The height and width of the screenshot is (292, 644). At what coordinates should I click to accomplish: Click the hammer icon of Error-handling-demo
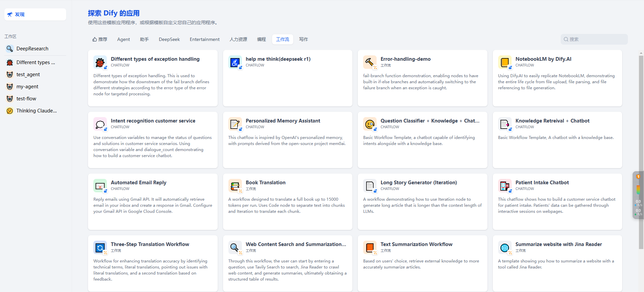(370, 62)
